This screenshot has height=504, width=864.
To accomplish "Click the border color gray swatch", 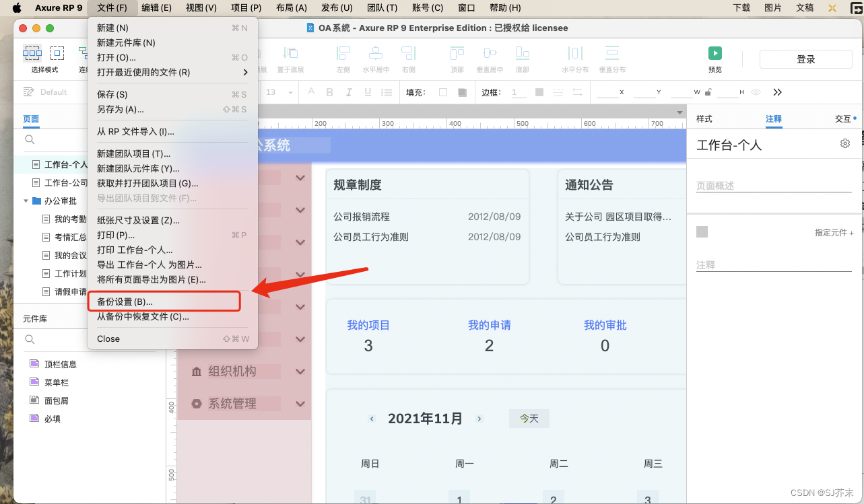I will 539,92.
